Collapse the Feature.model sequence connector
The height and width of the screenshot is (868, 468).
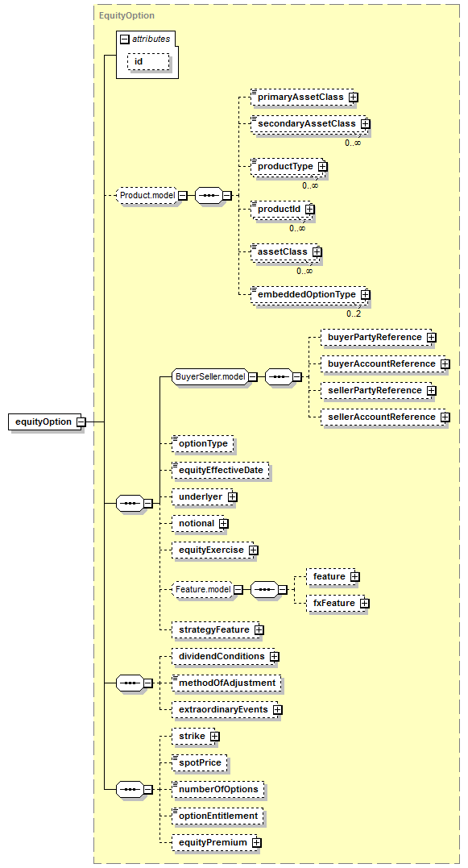tap(282, 590)
